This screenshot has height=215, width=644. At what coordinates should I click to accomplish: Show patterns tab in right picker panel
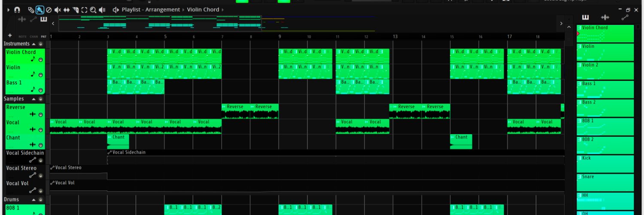click(x=585, y=17)
